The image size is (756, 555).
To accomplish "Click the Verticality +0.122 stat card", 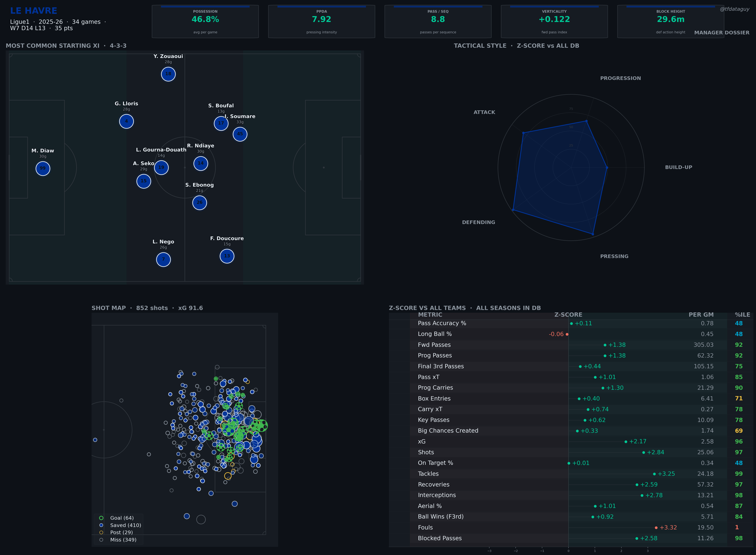I will coord(554,21).
